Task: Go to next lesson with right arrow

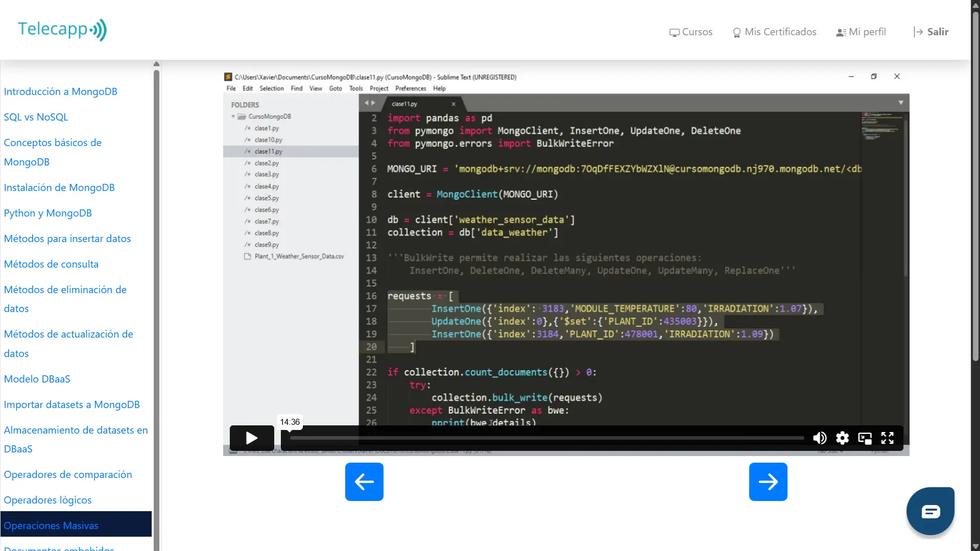Action: point(768,481)
